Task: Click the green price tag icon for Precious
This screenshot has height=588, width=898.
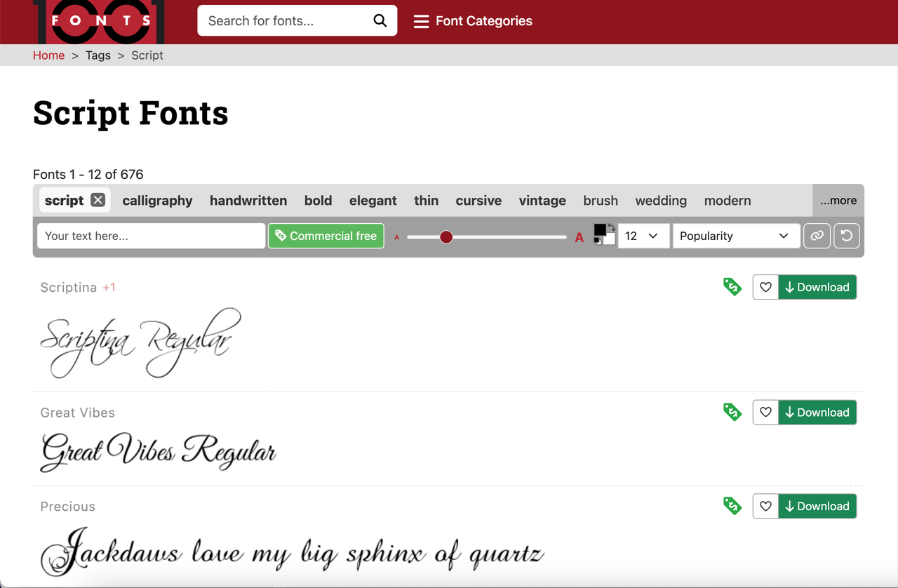Action: point(732,506)
